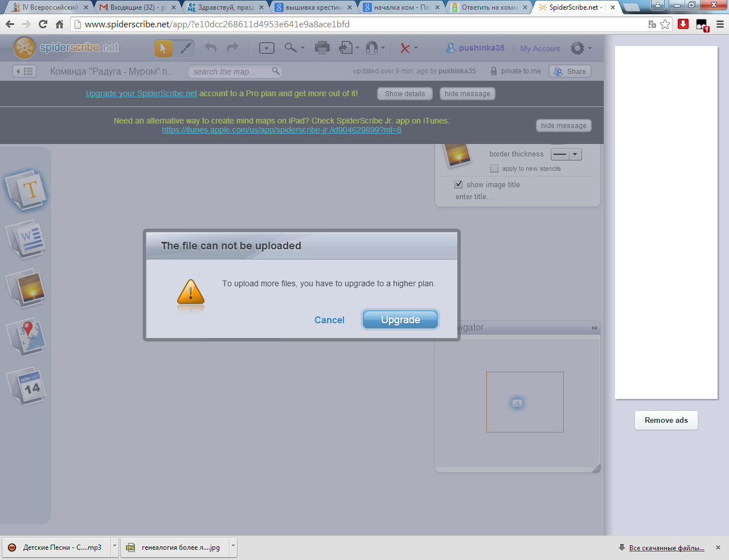Uncheck show image title checkbox
This screenshot has width=729, height=560.
click(x=458, y=184)
